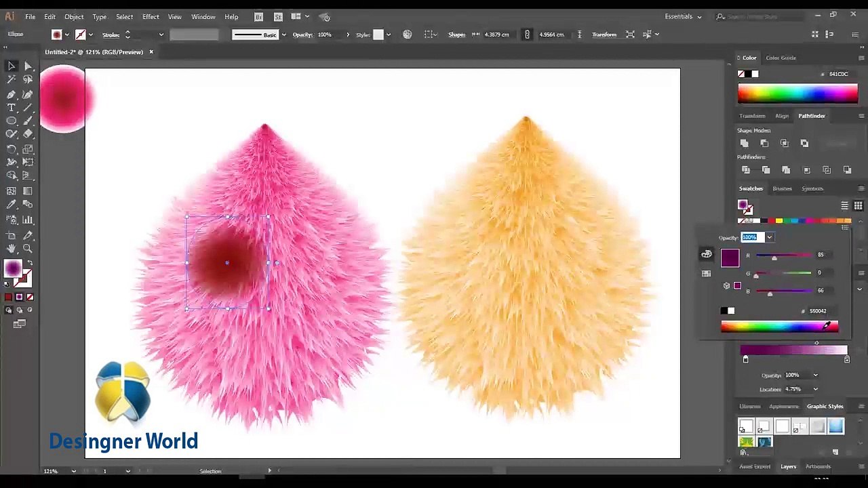Switch Swatches panel to list view

tap(844, 205)
